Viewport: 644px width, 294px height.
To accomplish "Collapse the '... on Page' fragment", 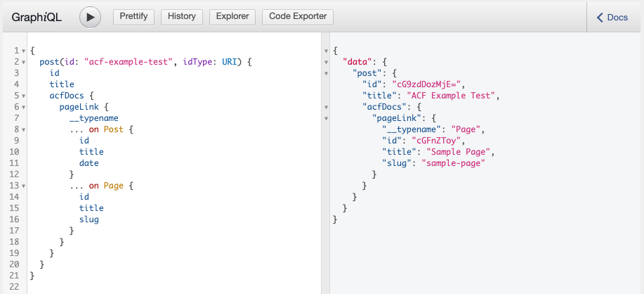I will tap(24, 186).
